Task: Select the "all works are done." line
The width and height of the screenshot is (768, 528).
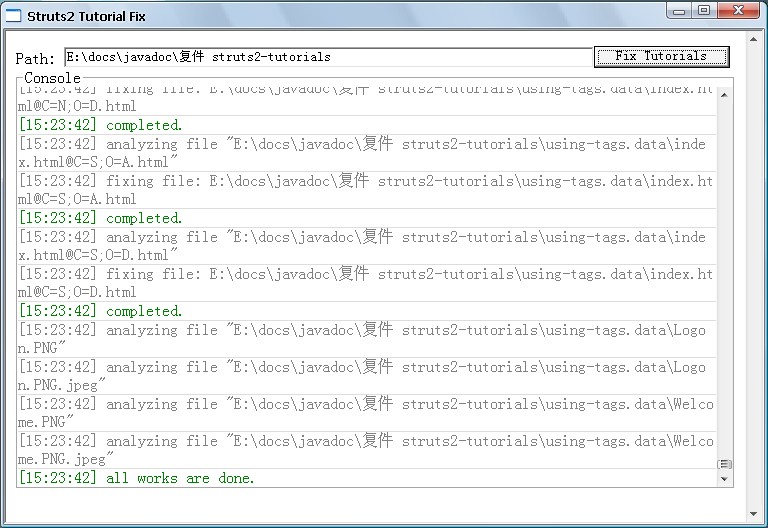Action: [x=367, y=478]
